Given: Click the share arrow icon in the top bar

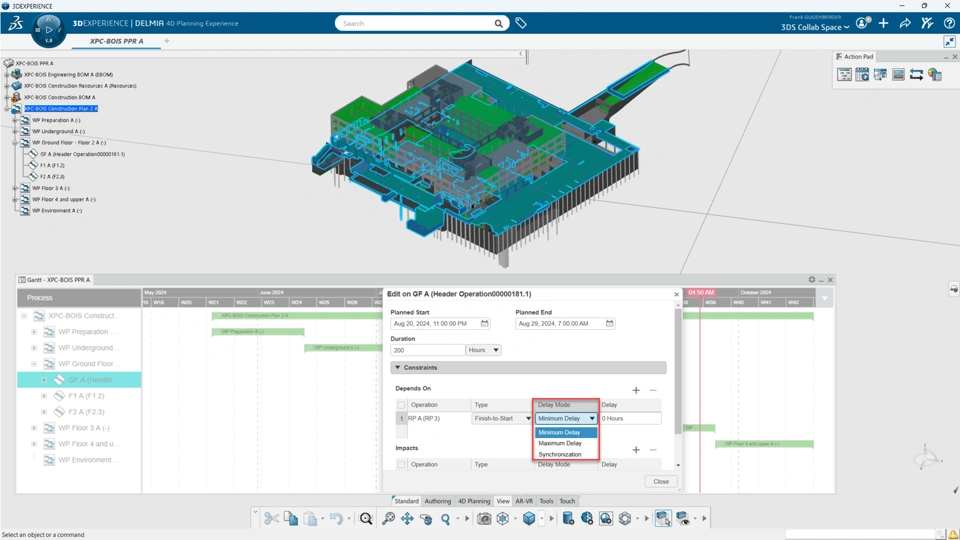Looking at the screenshot, I should pos(905,23).
